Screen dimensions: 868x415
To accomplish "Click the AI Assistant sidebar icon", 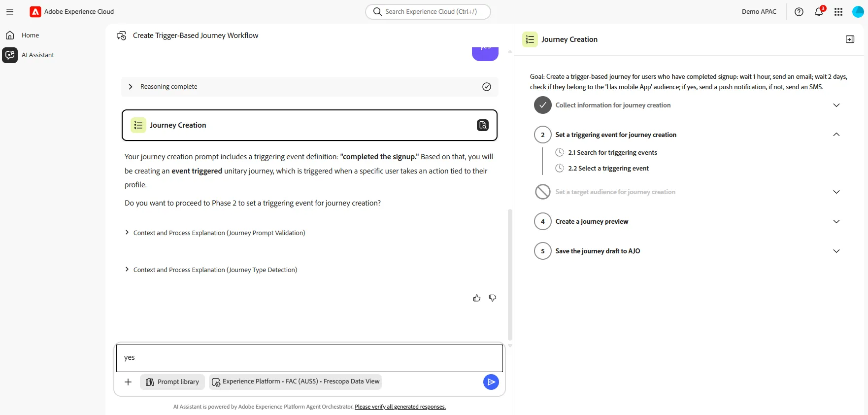I will (10, 55).
